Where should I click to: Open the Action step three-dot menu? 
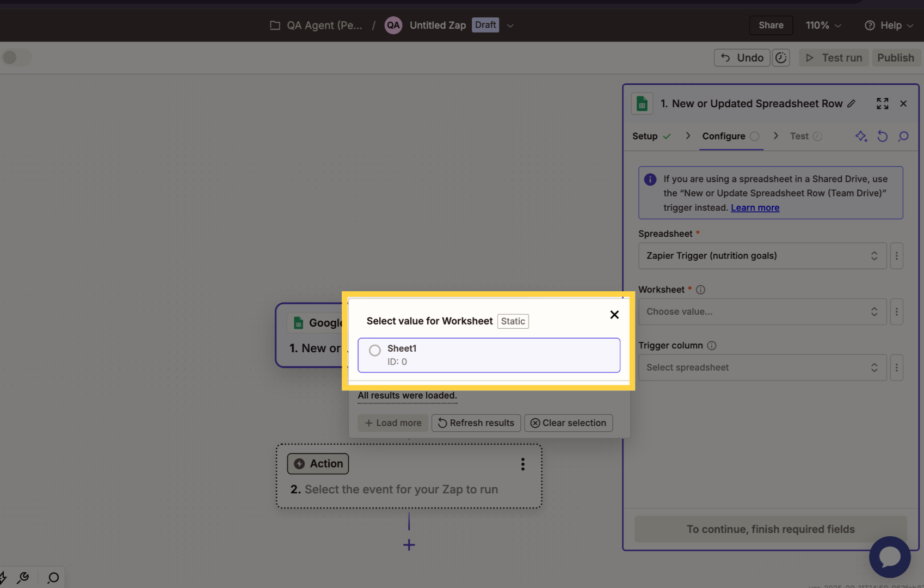523,464
